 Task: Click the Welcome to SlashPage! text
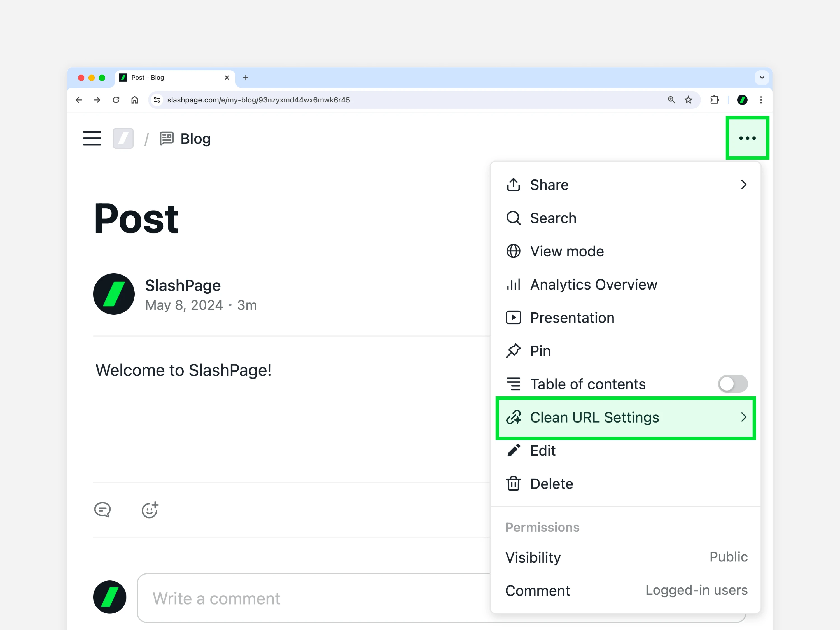183,370
